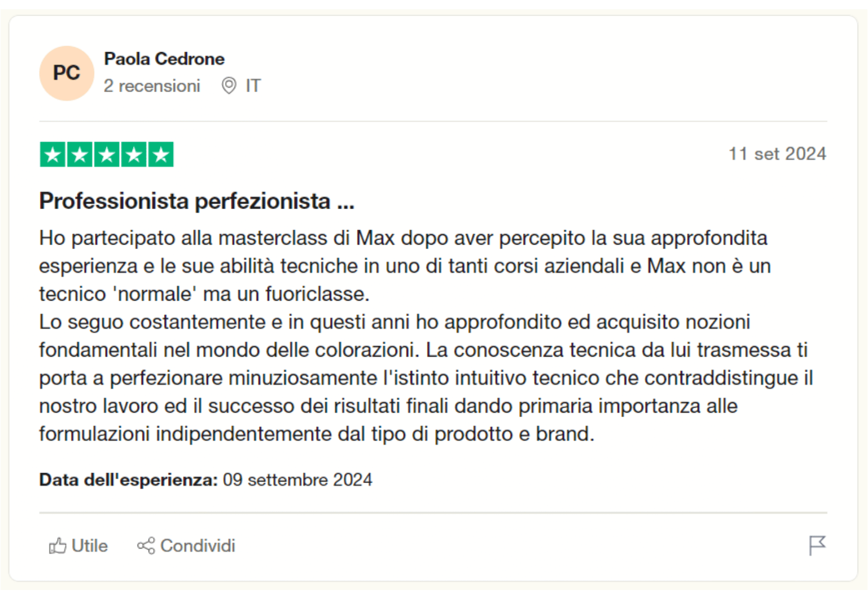Mark the review as 'Utile'
This screenshot has height=599, width=868.
[x=89, y=546]
